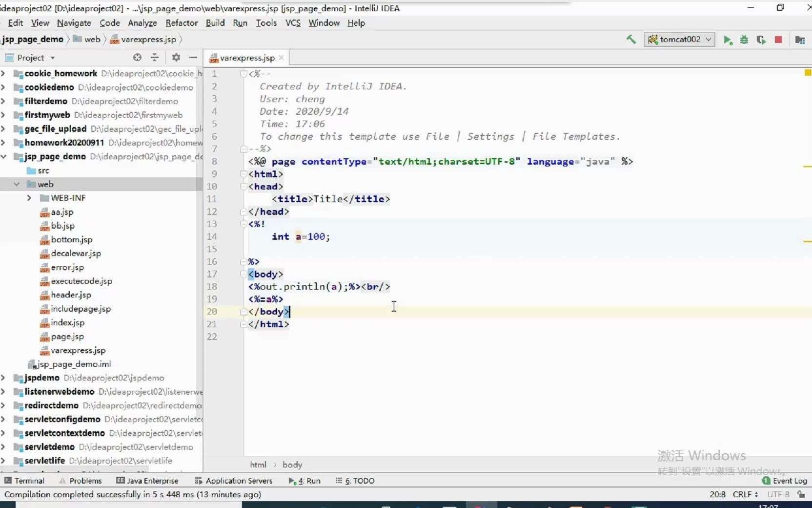Open Application Servers tool window
Screen dimensions: 812x508
(x=233, y=481)
